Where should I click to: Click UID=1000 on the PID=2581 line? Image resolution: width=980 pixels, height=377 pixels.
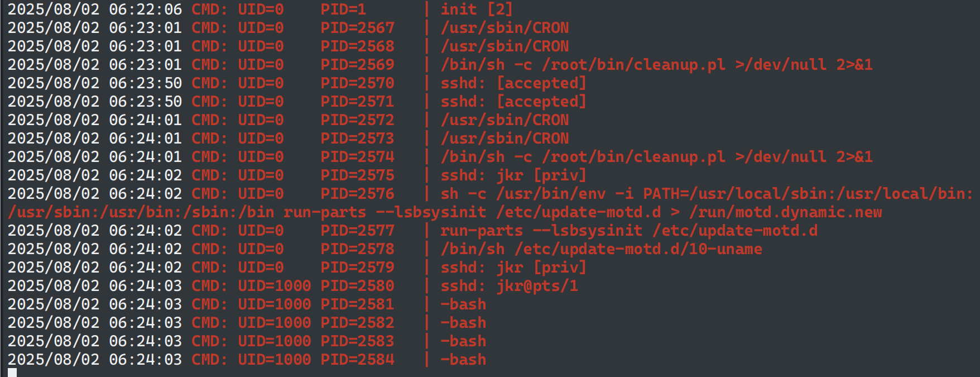[274, 304]
